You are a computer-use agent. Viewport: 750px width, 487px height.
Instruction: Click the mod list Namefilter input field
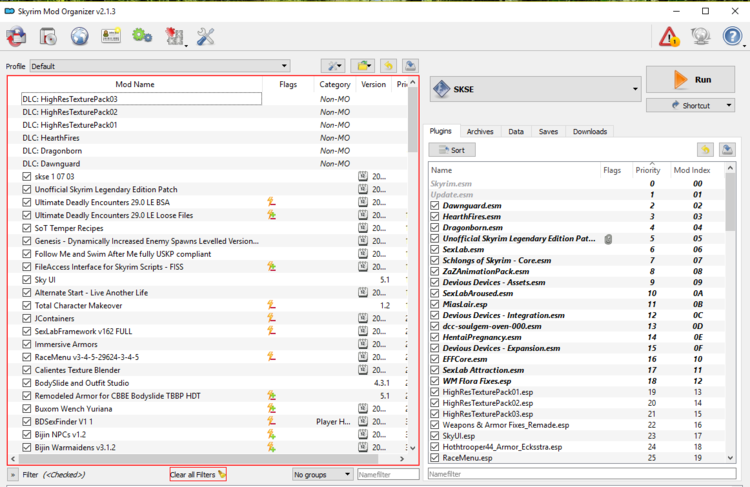click(x=388, y=475)
